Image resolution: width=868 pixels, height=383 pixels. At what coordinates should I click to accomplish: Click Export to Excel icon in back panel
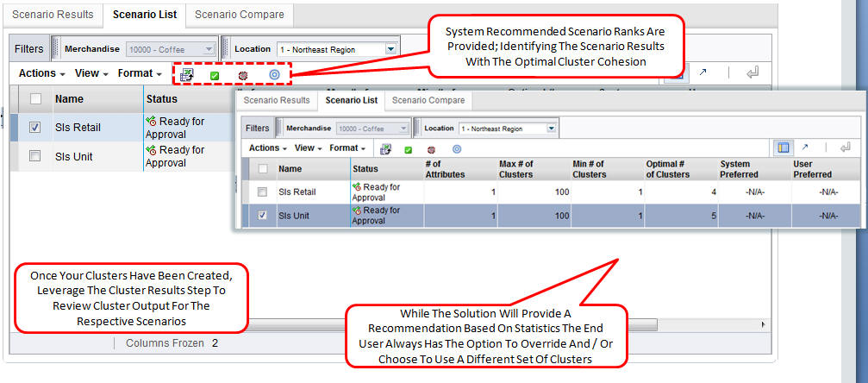click(x=187, y=75)
